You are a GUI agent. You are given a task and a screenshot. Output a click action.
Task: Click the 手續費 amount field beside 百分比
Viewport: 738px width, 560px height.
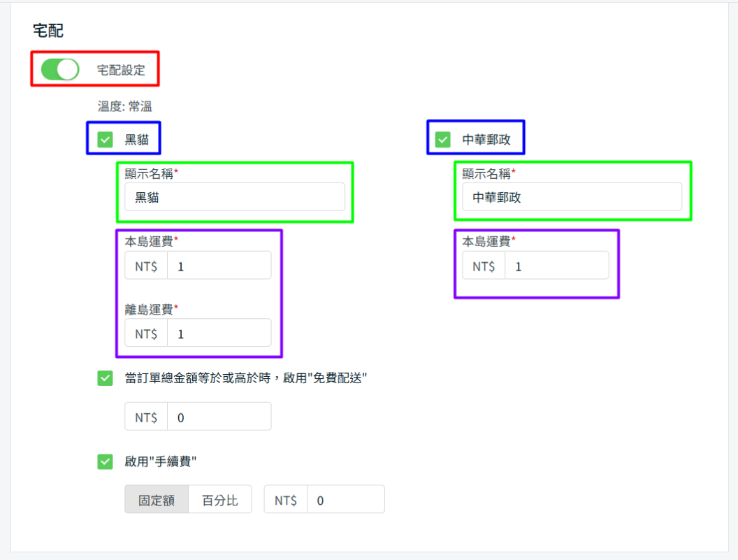pyautogui.click(x=345, y=501)
